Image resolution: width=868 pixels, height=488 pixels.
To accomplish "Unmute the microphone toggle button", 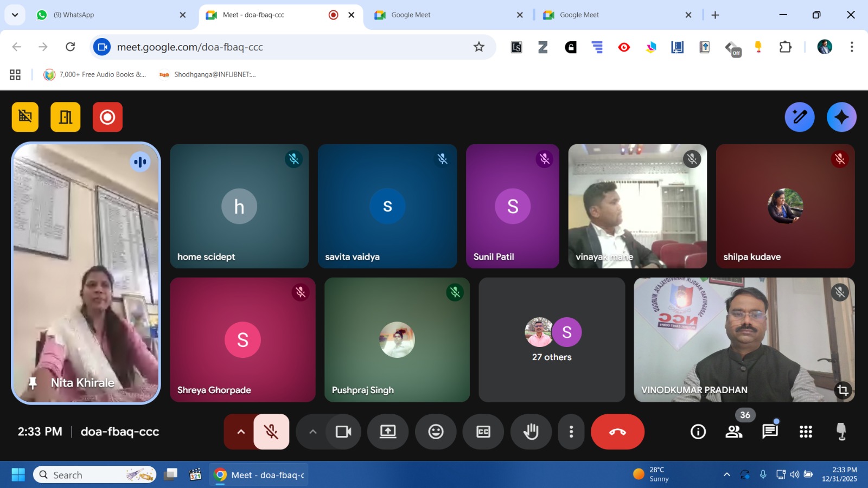I will point(271,432).
